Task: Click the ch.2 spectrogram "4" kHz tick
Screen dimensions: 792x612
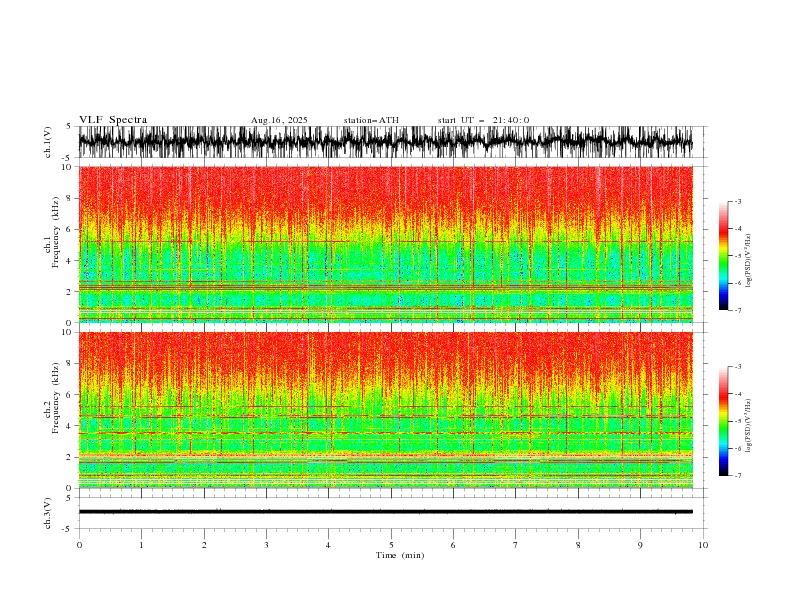Action: pyautogui.click(x=70, y=426)
